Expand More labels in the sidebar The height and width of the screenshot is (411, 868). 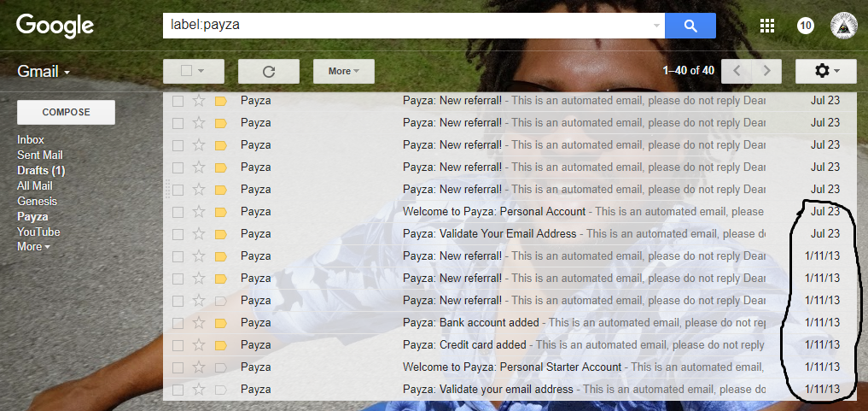33,246
